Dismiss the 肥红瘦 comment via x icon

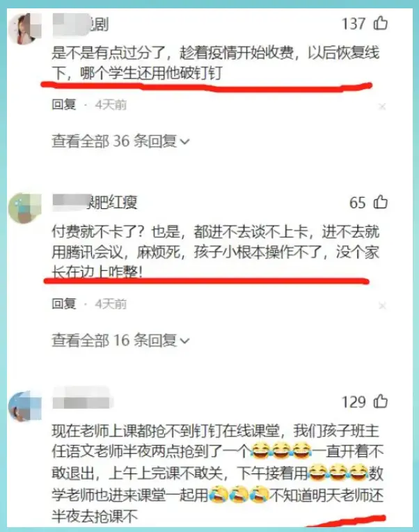[382, 306]
